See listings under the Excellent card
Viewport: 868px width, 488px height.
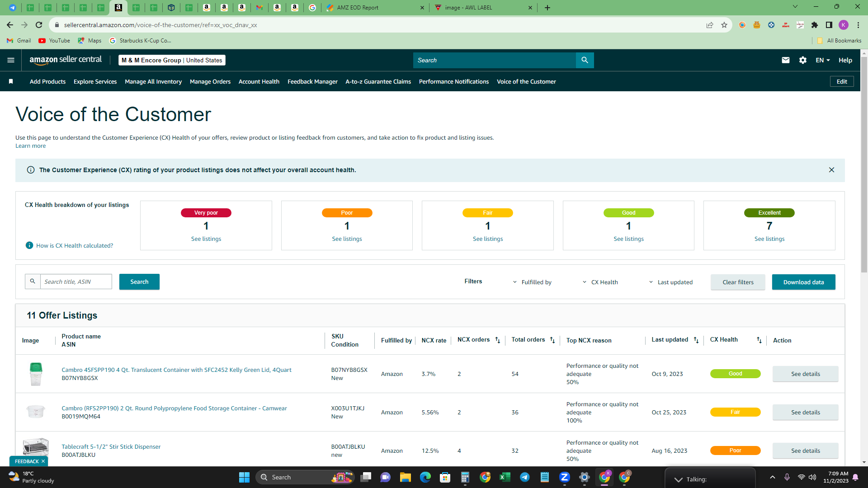coord(769,239)
